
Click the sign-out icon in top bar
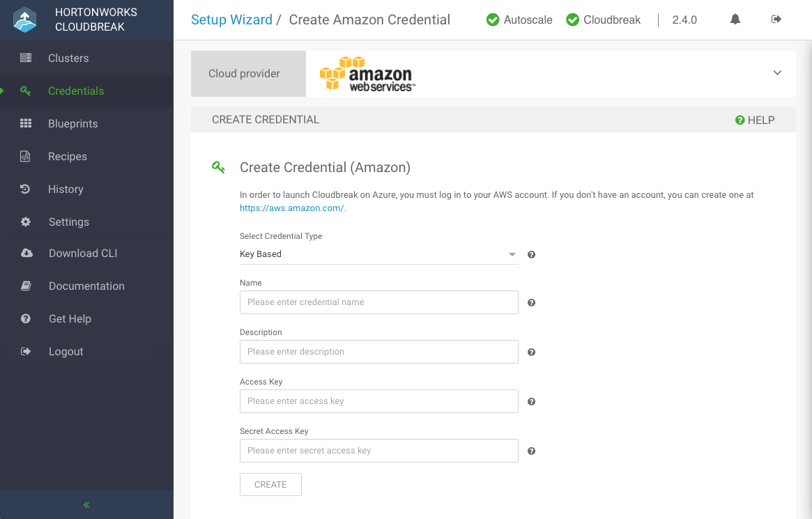776,20
